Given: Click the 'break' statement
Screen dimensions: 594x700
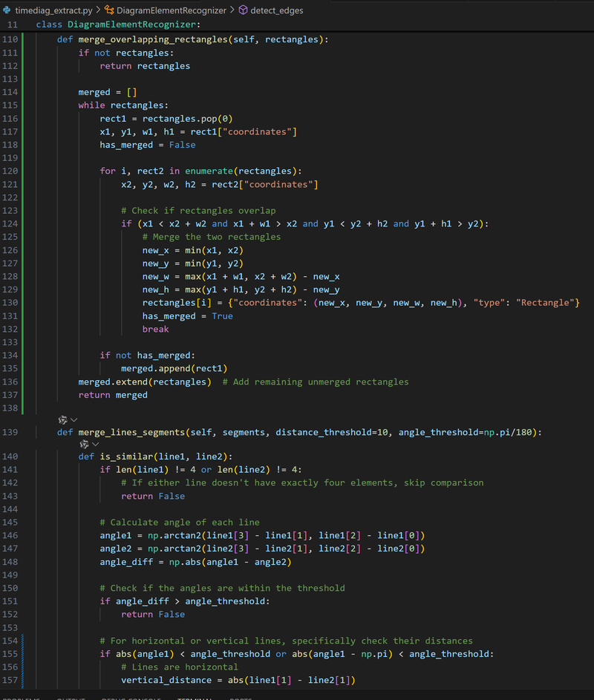Looking at the screenshot, I should (155, 329).
